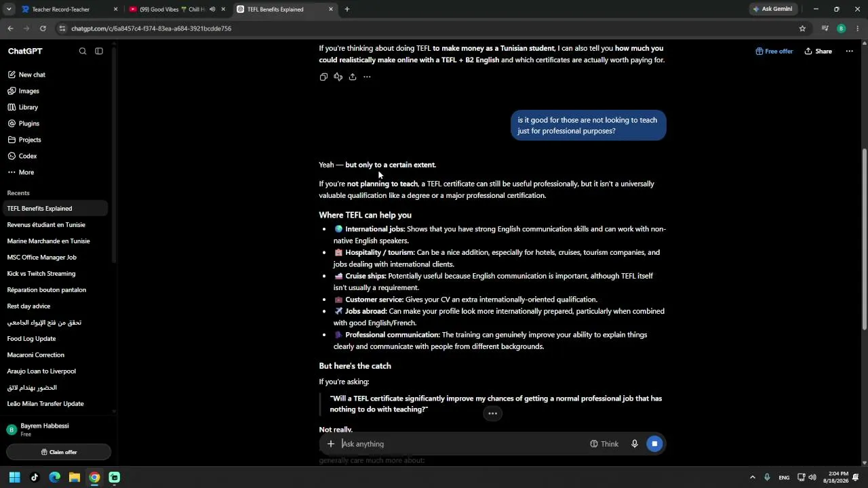Screen dimensions: 868x488
Task: Bookmark this page with star icon
Action: click(x=802, y=28)
